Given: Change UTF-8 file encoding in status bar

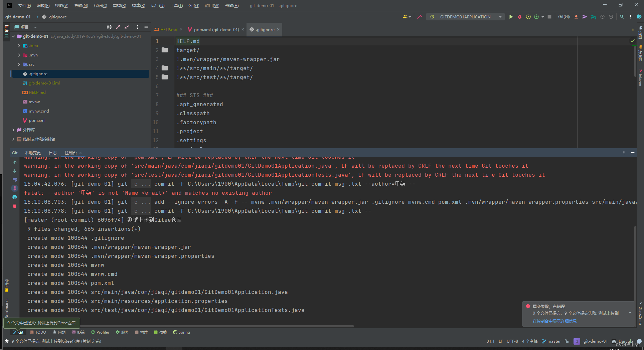Looking at the screenshot, I should coord(512,341).
